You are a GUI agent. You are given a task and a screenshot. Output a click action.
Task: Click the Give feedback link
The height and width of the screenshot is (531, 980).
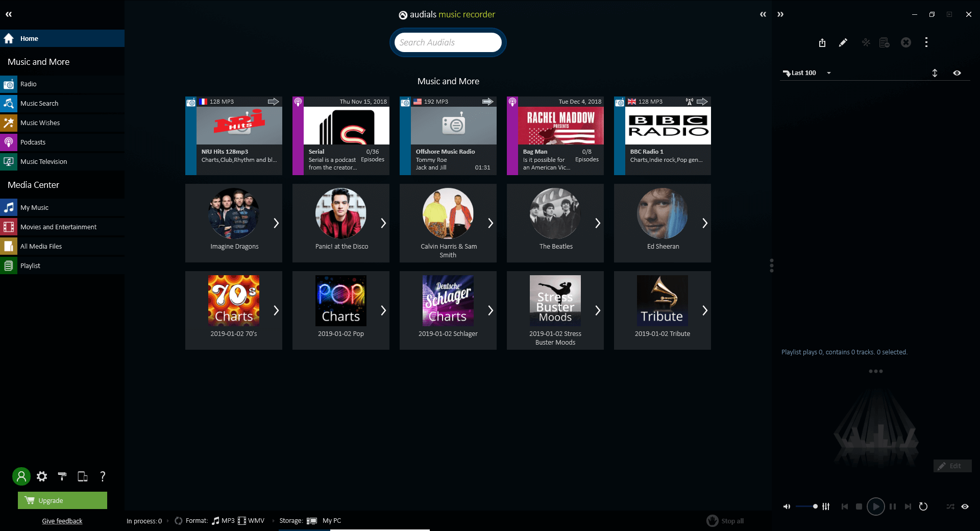[62, 521]
